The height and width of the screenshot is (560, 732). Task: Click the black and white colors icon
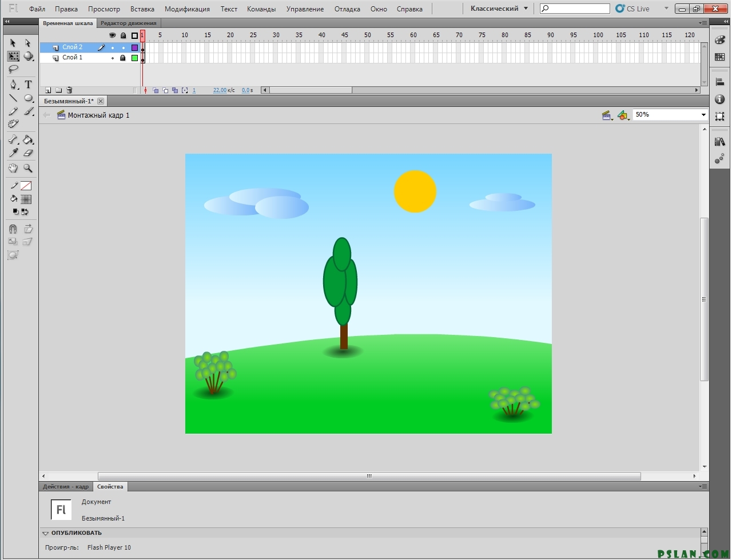pyautogui.click(x=15, y=211)
